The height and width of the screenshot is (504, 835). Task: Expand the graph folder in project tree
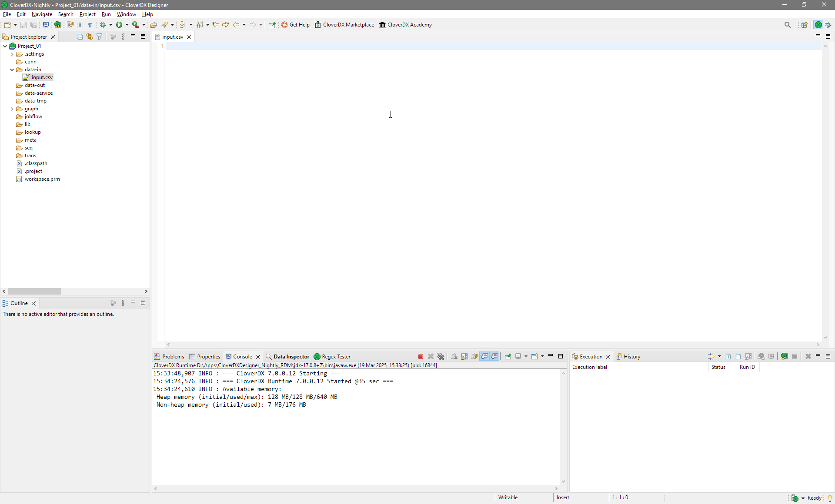pyautogui.click(x=12, y=109)
